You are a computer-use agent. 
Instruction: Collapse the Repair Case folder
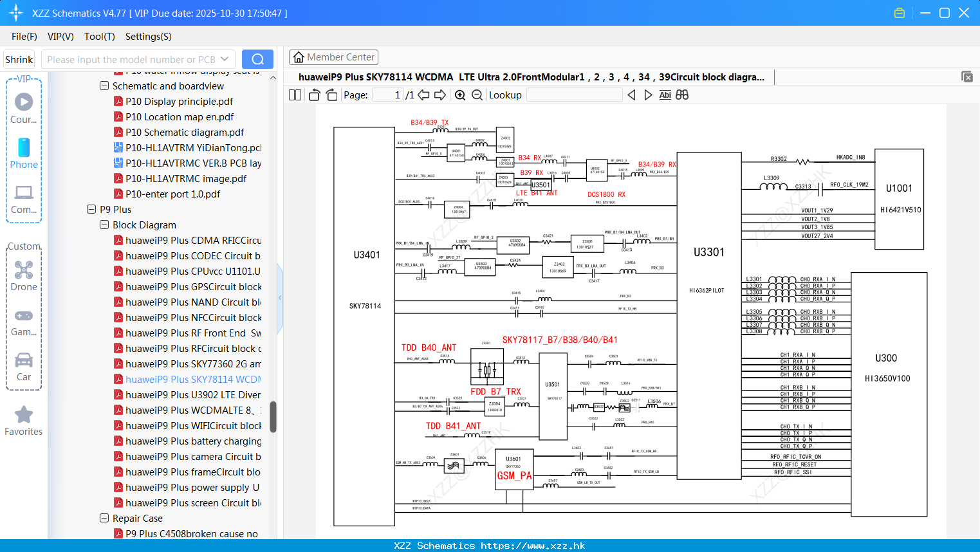[x=104, y=518]
